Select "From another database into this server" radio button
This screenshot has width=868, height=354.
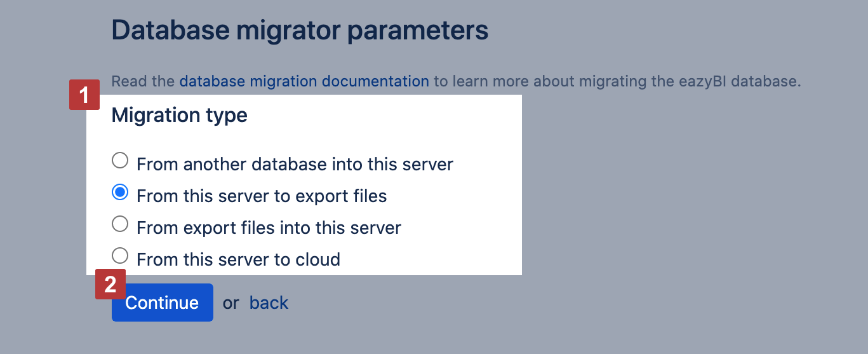(119, 161)
